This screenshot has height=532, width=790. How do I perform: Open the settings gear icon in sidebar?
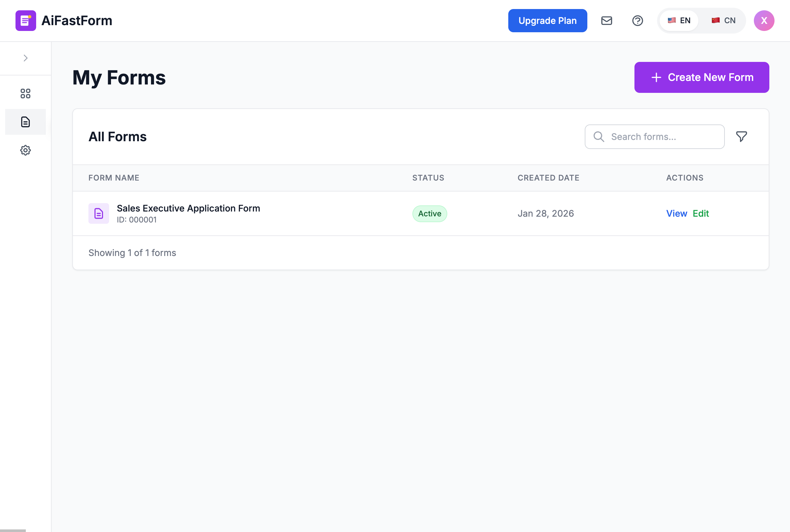pos(25,150)
